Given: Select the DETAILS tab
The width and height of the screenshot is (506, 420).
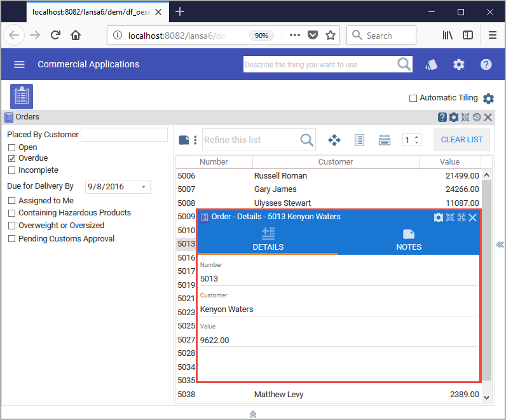Looking at the screenshot, I should (x=268, y=240).
